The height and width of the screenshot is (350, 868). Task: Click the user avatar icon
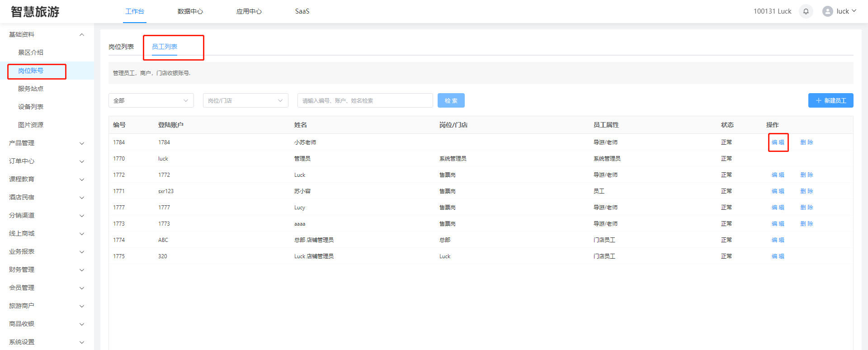pos(827,11)
